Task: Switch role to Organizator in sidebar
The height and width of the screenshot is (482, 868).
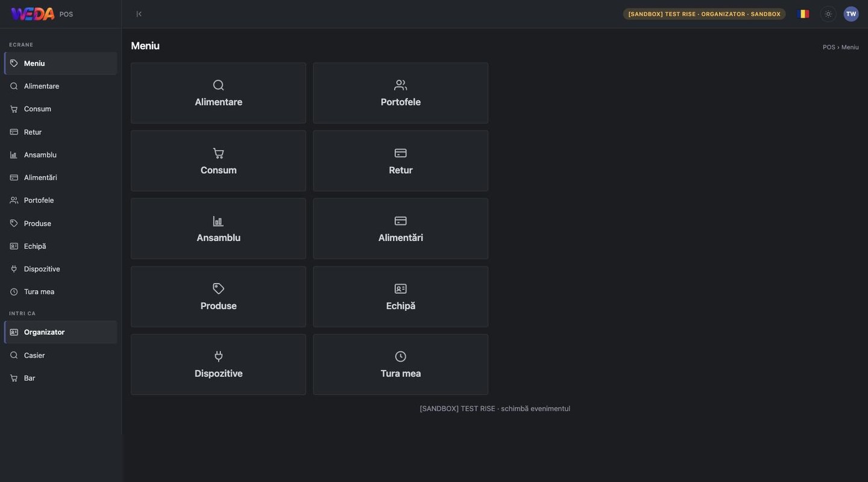Action: 61,332
